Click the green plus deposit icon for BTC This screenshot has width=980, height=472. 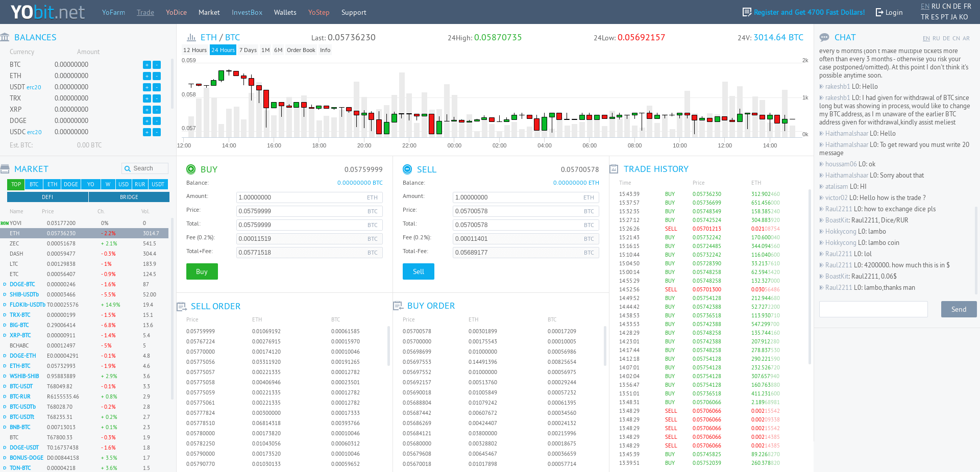146,65
